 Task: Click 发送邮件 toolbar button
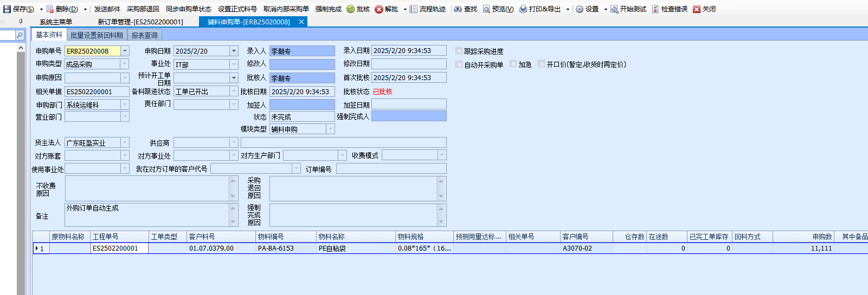pos(107,9)
